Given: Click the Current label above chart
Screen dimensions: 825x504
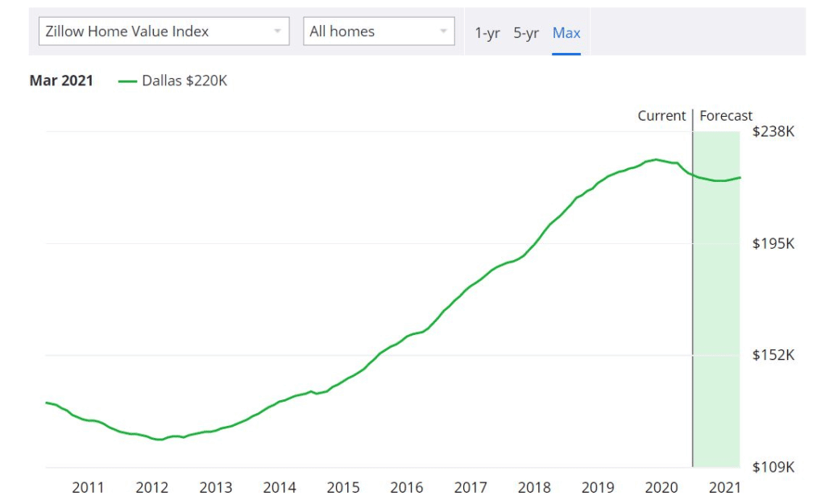Looking at the screenshot, I should pos(661,116).
